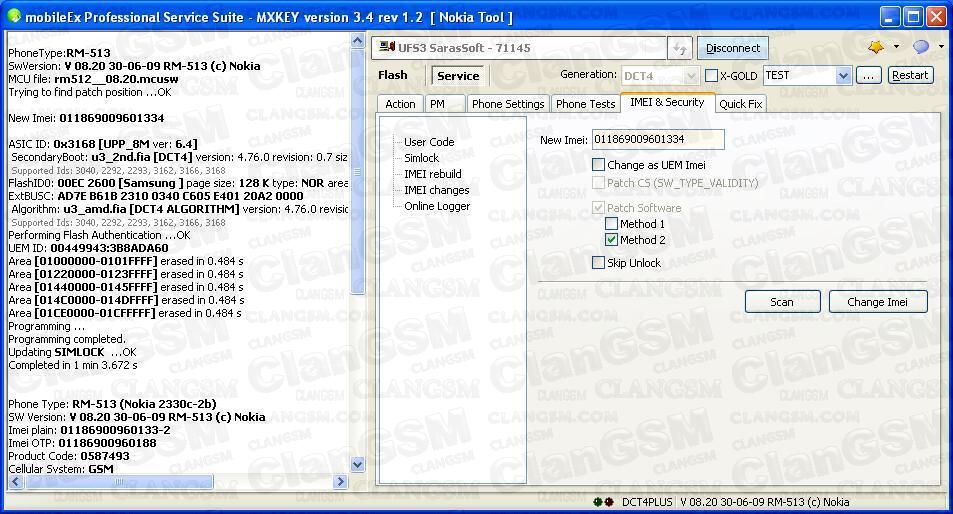Click the ellipsis browse button

(x=868, y=75)
